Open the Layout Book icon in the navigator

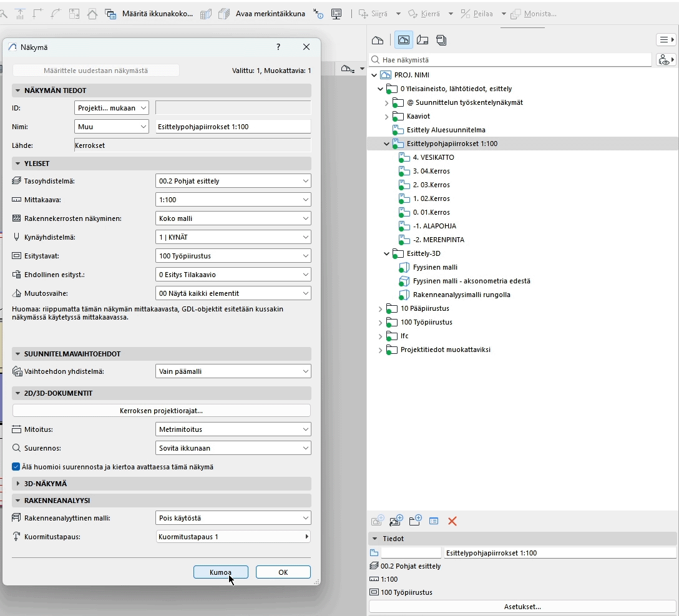pyautogui.click(x=423, y=40)
